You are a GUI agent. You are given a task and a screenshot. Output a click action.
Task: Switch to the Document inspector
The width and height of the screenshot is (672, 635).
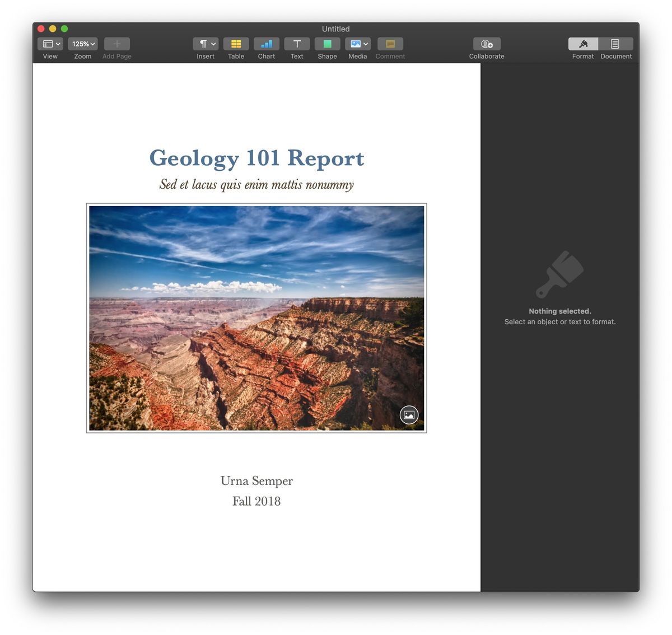pos(616,44)
